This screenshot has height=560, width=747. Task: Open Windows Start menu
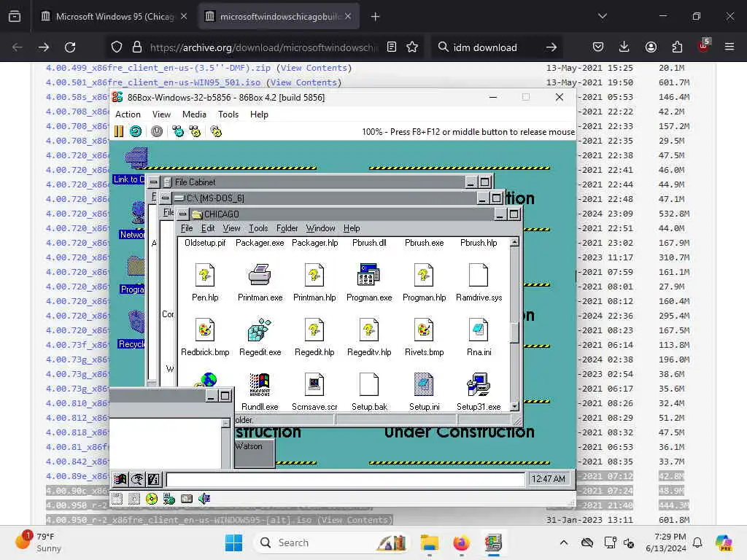point(233,542)
